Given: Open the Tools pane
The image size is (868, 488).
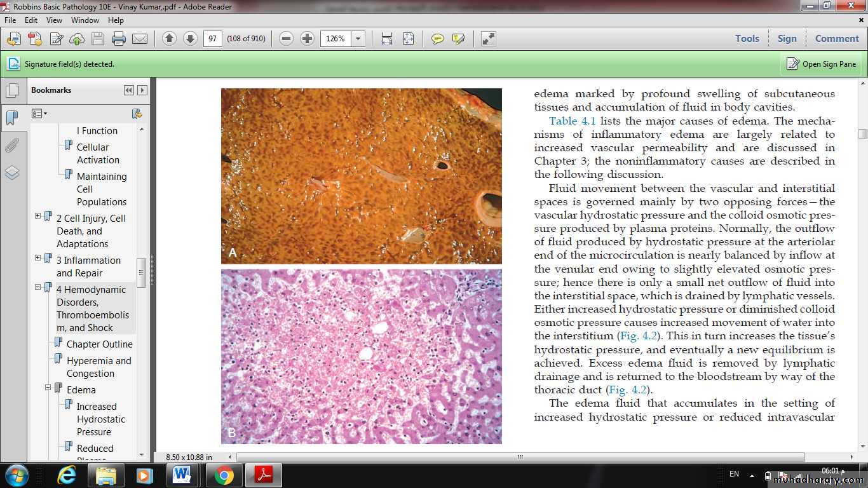Looking at the screenshot, I should [x=747, y=39].
